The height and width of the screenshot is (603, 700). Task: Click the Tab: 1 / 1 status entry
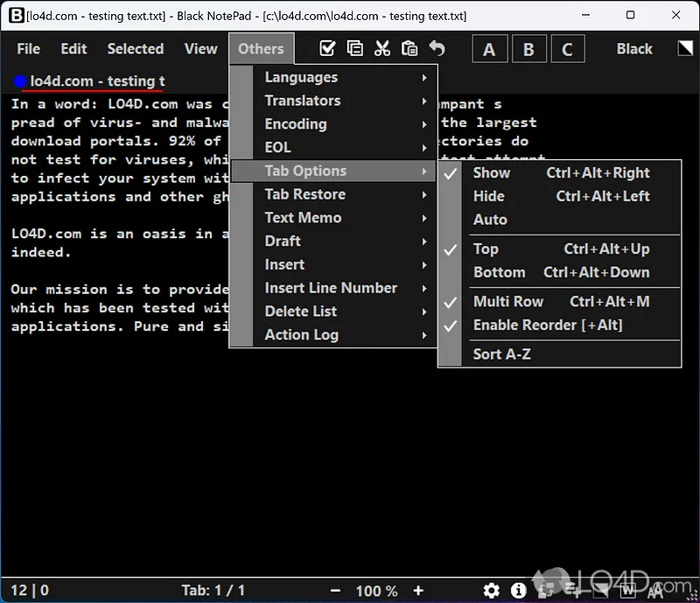click(x=213, y=591)
